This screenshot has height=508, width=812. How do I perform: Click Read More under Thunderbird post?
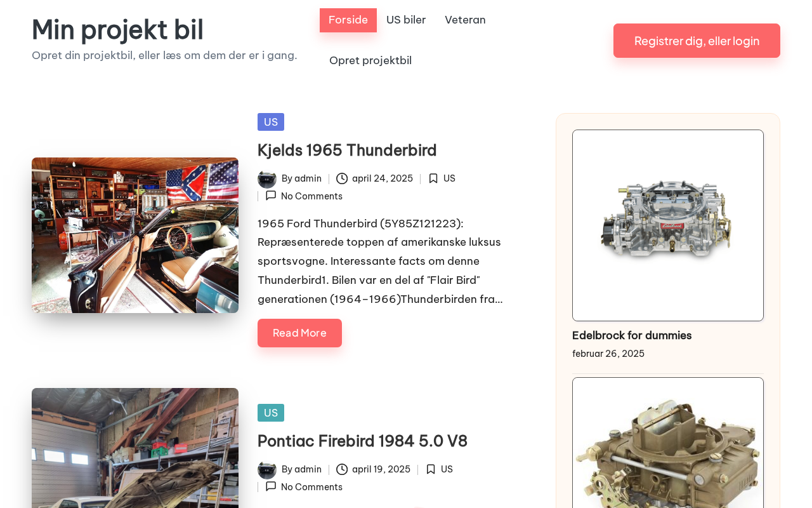pyautogui.click(x=299, y=333)
